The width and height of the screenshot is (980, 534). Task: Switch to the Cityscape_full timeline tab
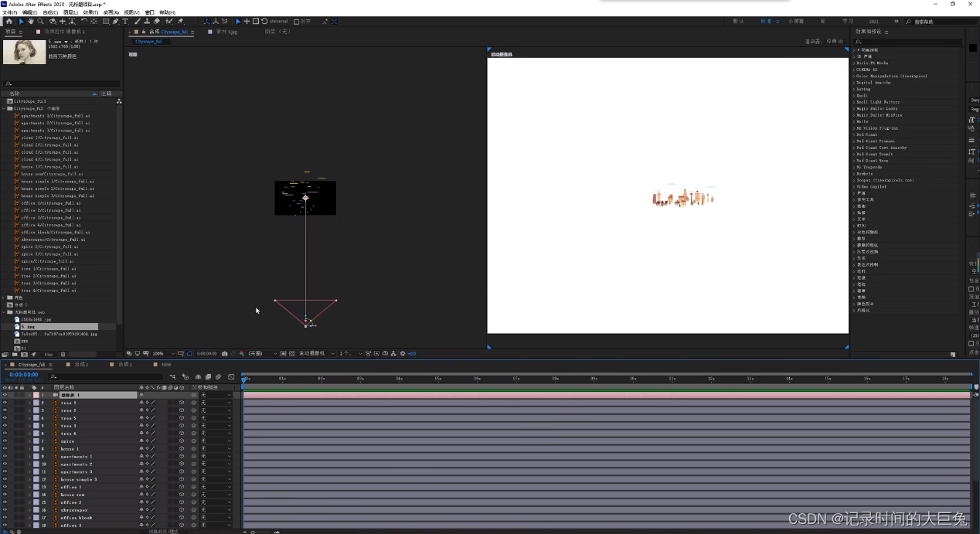click(x=31, y=364)
